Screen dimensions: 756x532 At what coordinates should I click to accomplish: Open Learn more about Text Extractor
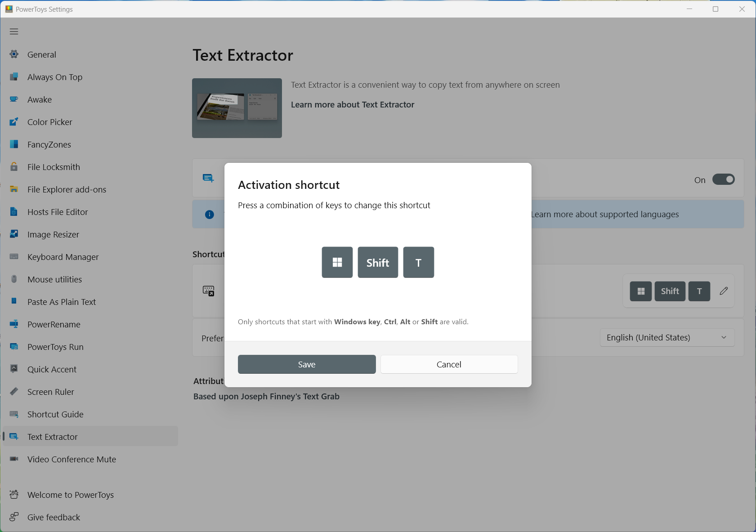coord(353,104)
